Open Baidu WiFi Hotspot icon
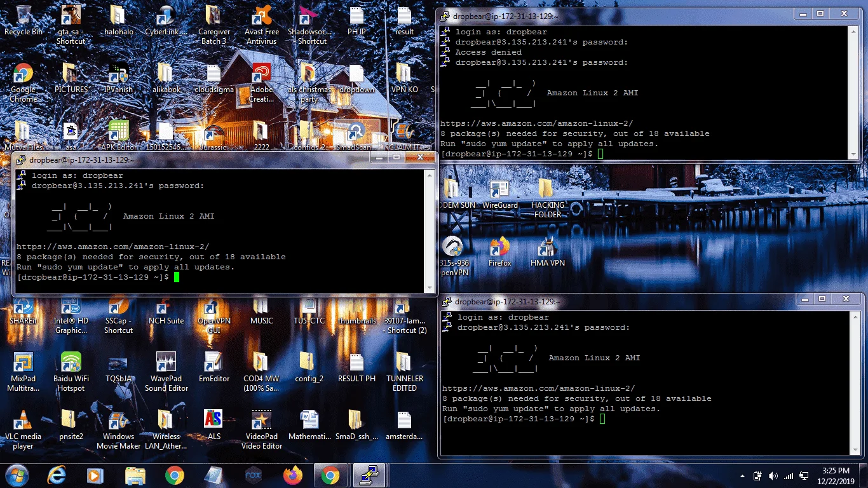Viewport: 868px width, 488px height. pyautogui.click(x=71, y=372)
